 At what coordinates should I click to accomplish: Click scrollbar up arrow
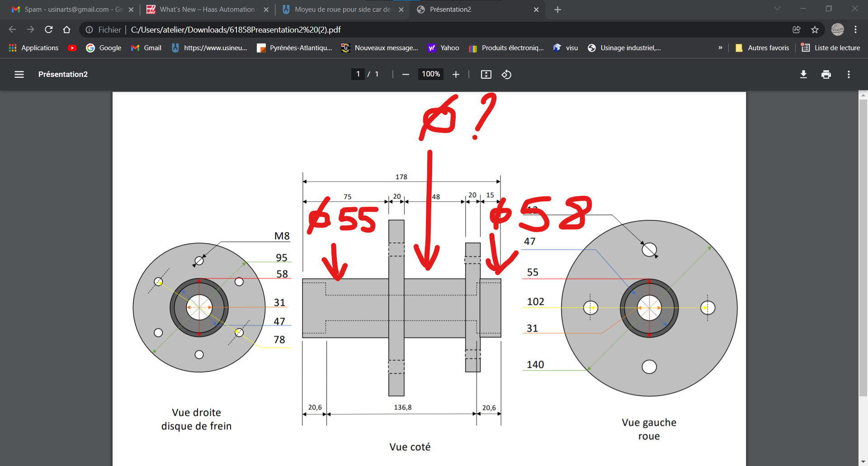click(x=863, y=95)
